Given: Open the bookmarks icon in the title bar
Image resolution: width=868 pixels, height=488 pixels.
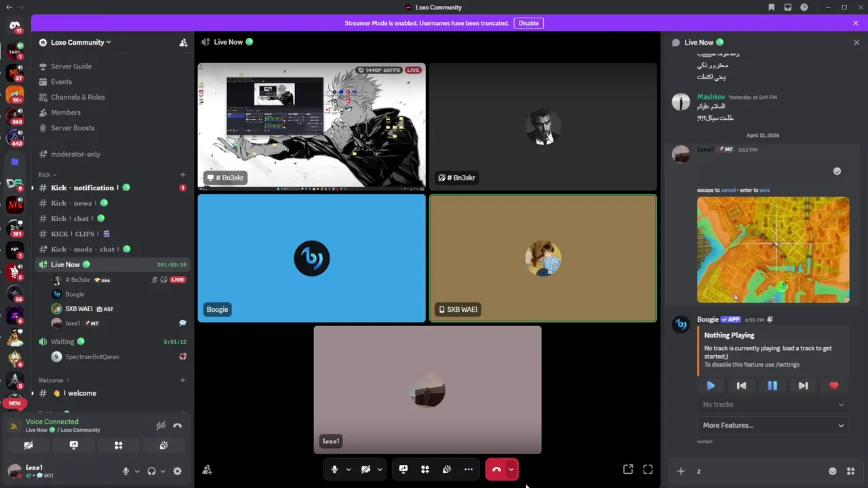Looking at the screenshot, I should [772, 7].
